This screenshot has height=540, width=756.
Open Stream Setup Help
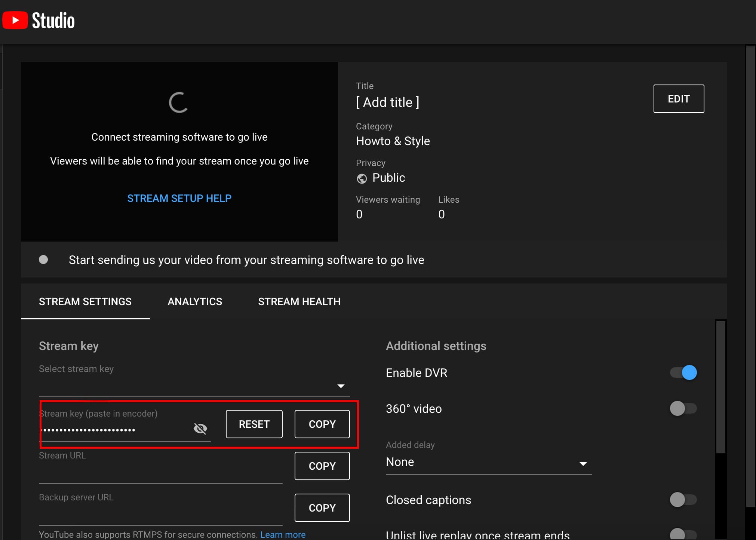click(179, 198)
